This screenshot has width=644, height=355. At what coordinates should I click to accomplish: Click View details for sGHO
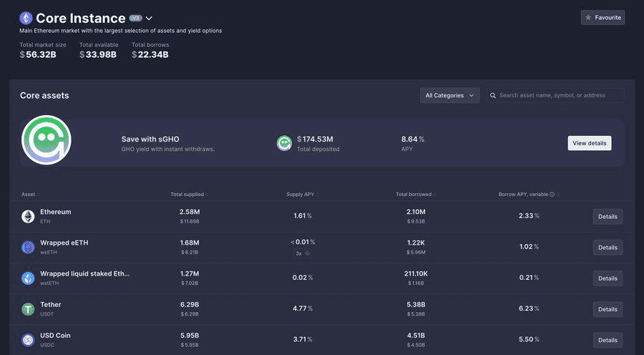click(589, 143)
